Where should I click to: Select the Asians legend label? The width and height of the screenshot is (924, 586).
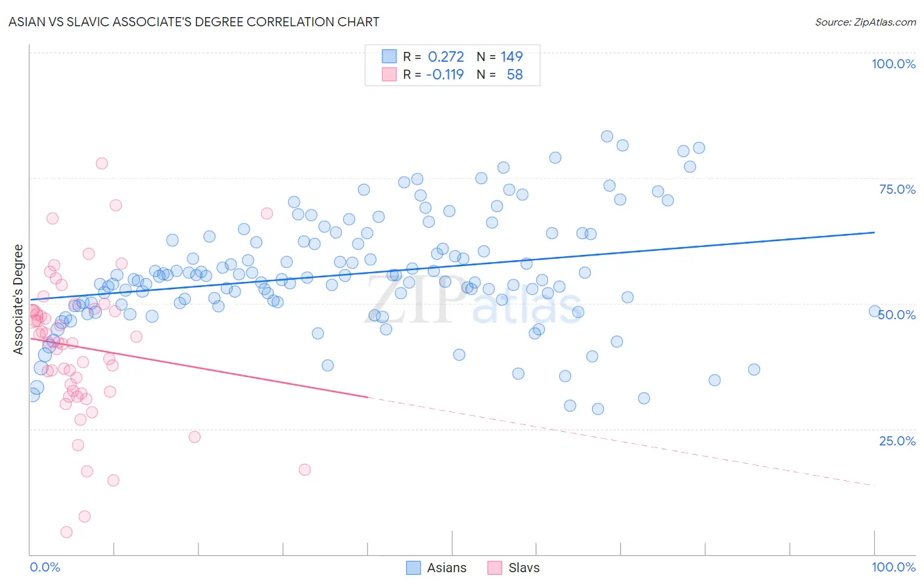click(447, 568)
